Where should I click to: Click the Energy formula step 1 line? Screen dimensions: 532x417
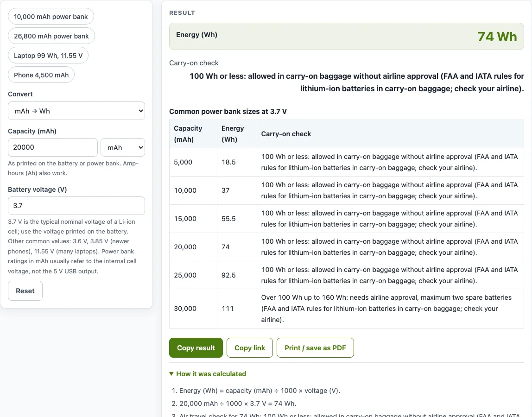point(260,391)
